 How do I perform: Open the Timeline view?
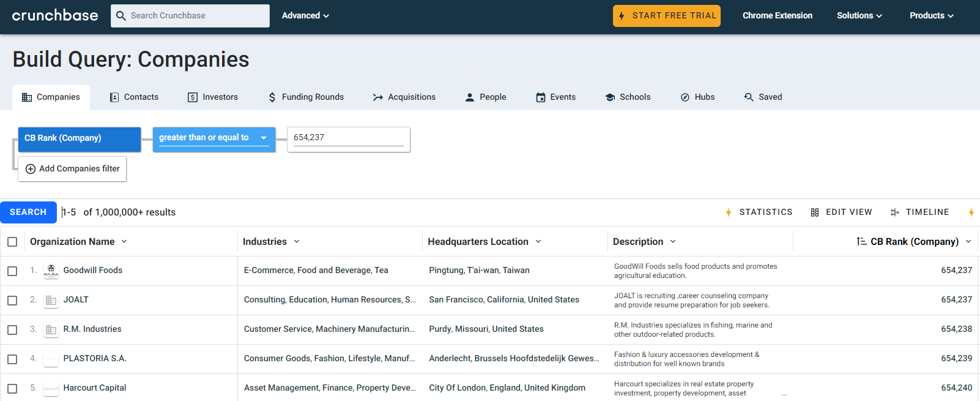(x=919, y=212)
